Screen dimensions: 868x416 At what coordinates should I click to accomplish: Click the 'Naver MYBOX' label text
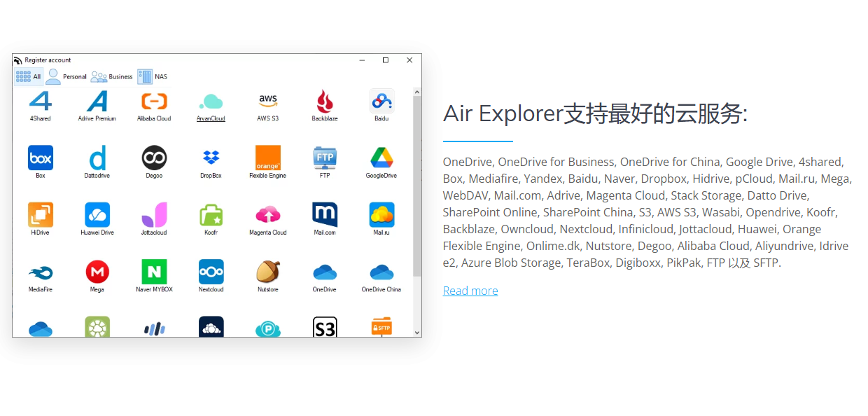[x=154, y=289]
